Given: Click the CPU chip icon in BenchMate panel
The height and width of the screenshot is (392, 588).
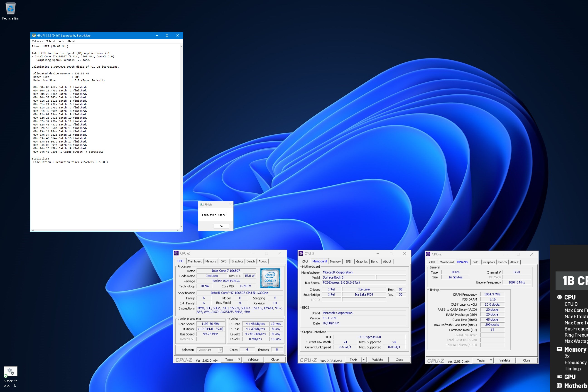Looking at the screenshot, I should click(559, 297).
